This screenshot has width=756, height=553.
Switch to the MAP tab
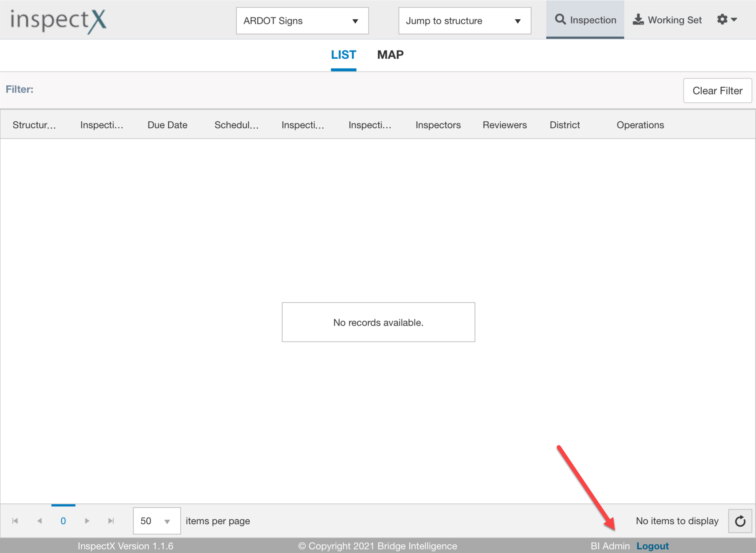[390, 54]
